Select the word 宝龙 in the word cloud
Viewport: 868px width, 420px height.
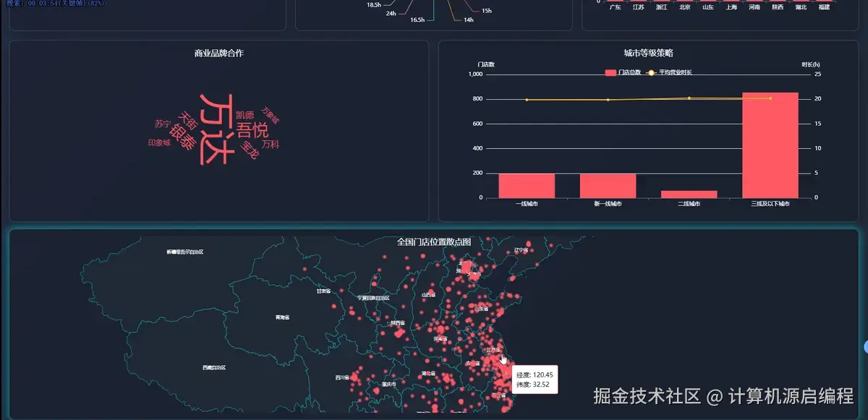pos(249,150)
